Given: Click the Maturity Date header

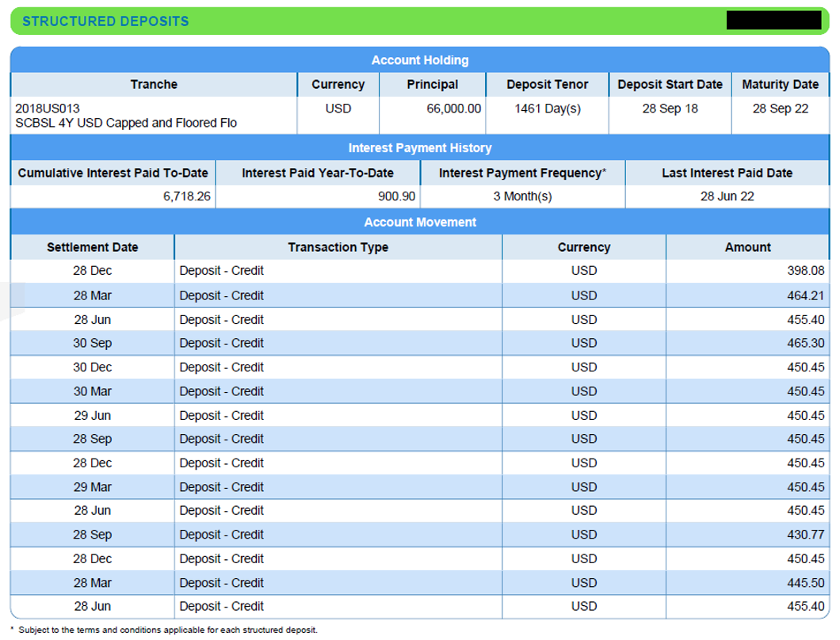Looking at the screenshot, I should coord(780,84).
